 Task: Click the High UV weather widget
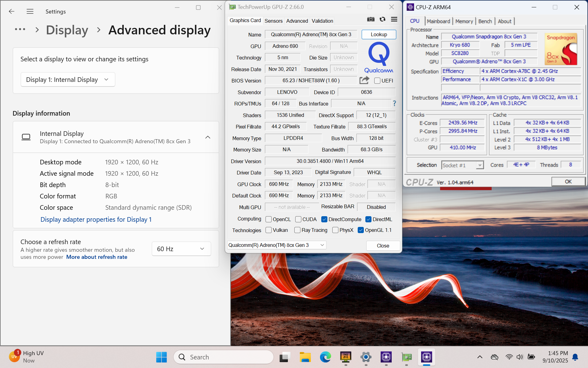[26, 357]
